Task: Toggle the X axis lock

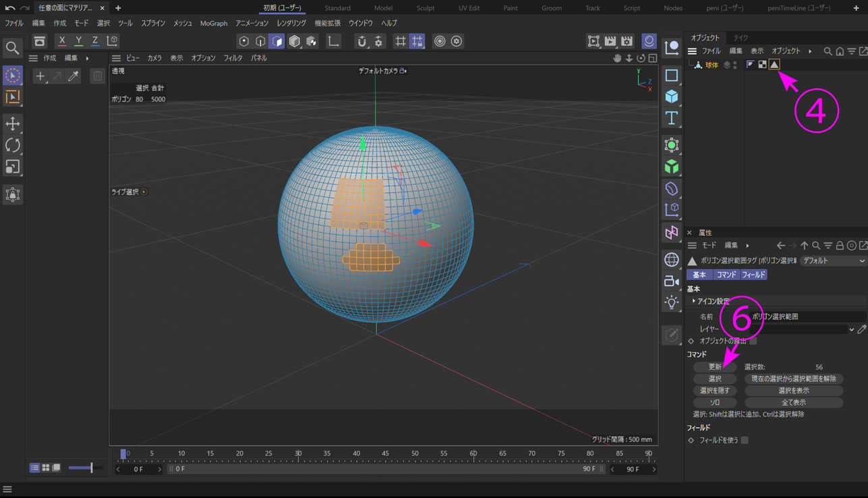Action: click(x=62, y=41)
